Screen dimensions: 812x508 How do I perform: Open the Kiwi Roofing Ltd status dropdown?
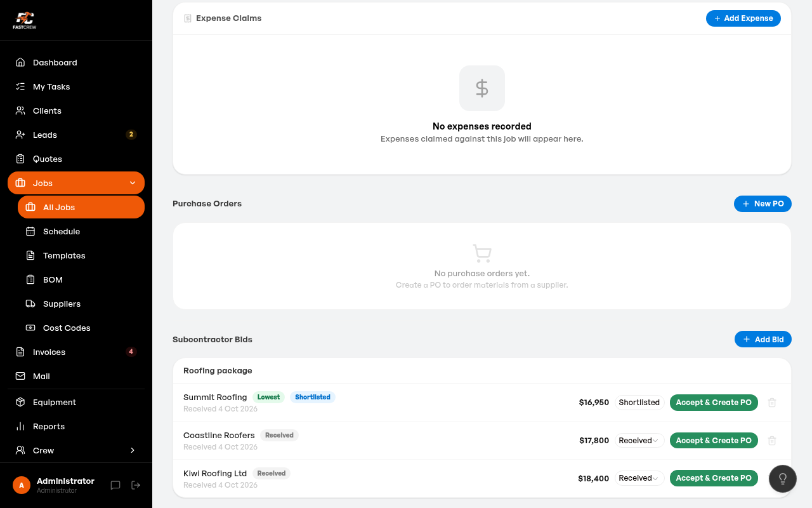point(639,478)
